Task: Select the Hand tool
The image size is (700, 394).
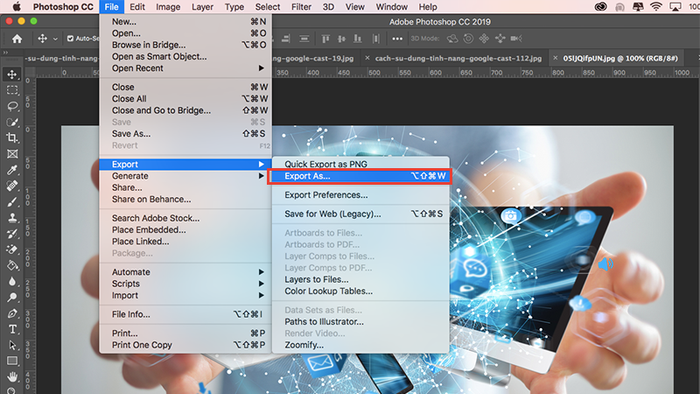Action: coord(12,377)
